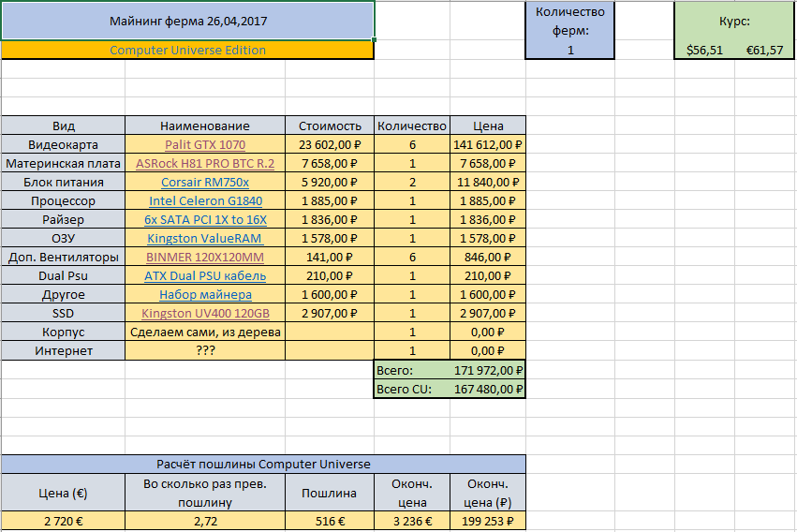Select the Интернет row label
The height and width of the screenshot is (532, 797).
(63, 351)
